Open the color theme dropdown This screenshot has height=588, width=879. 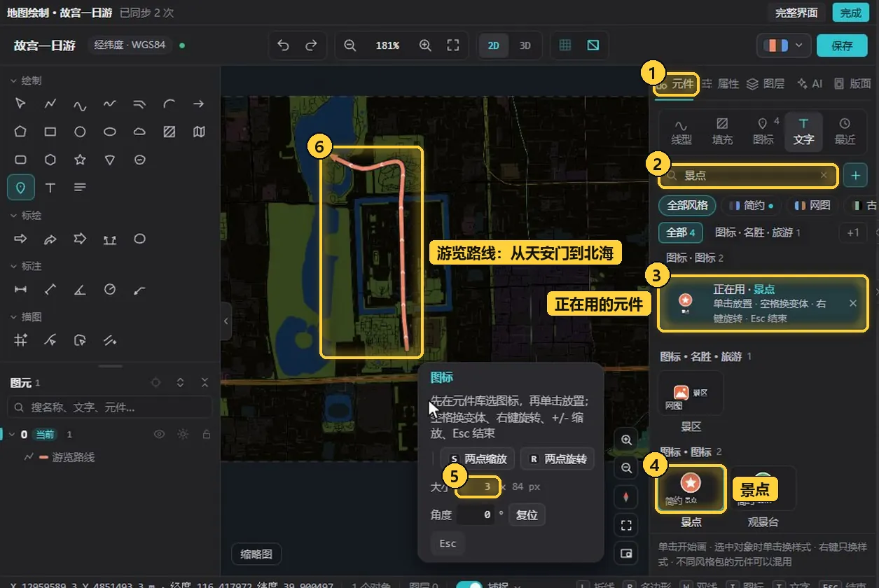point(784,45)
